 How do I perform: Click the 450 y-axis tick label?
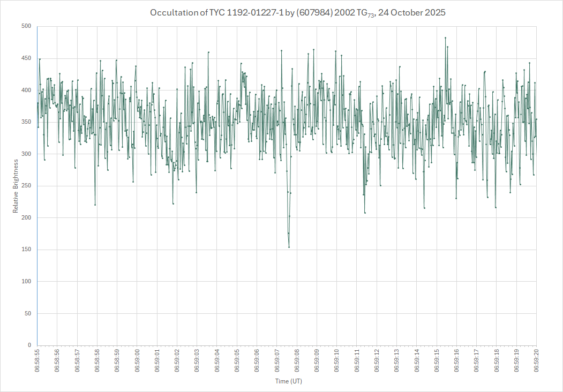tap(26, 58)
